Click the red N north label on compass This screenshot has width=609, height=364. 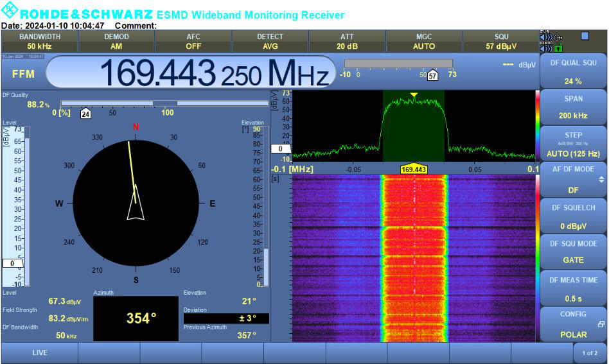(x=136, y=127)
